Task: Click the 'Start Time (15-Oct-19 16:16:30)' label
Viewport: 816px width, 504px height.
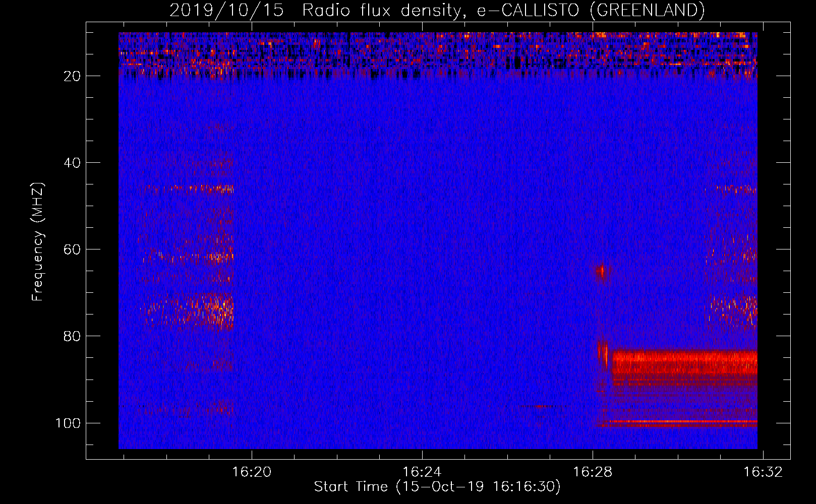Action: pyautogui.click(x=437, y=487)
